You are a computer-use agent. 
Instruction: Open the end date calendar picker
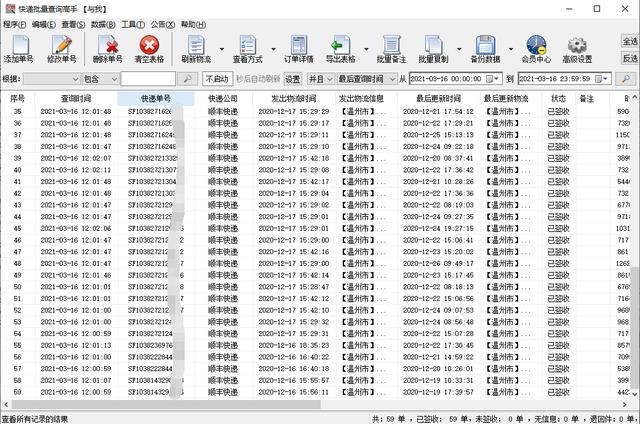[x=602, y=79]
